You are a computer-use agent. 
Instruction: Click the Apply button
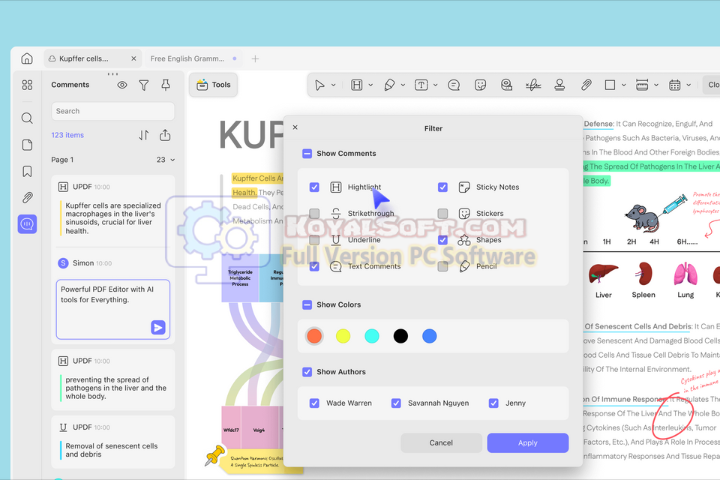pyautogui.click(x=528, y=443)
